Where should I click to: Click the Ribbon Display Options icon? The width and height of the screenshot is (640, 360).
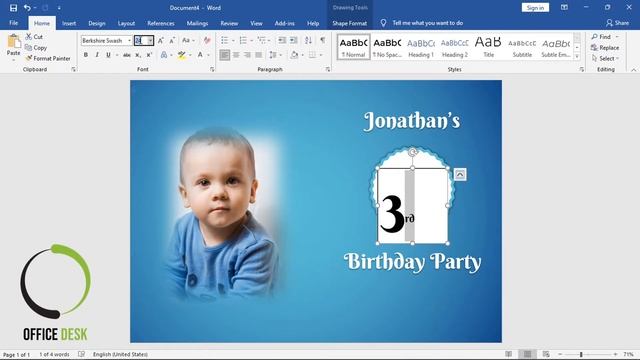pyautogui.click(x=564, y=7)
